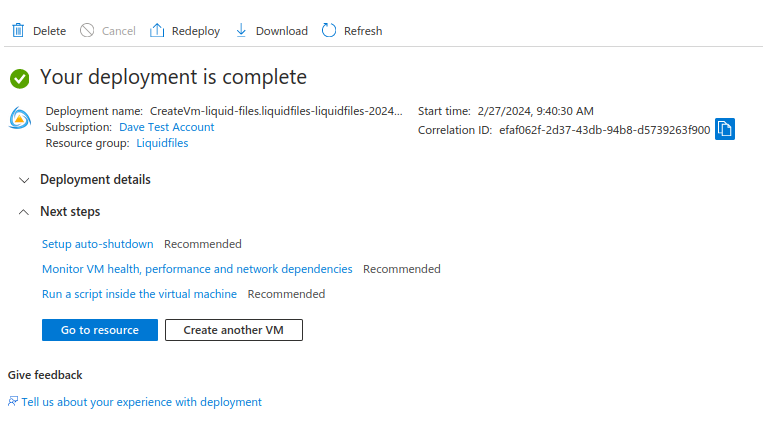Open the Dave Test Account subscription

(x=166, y=127)
